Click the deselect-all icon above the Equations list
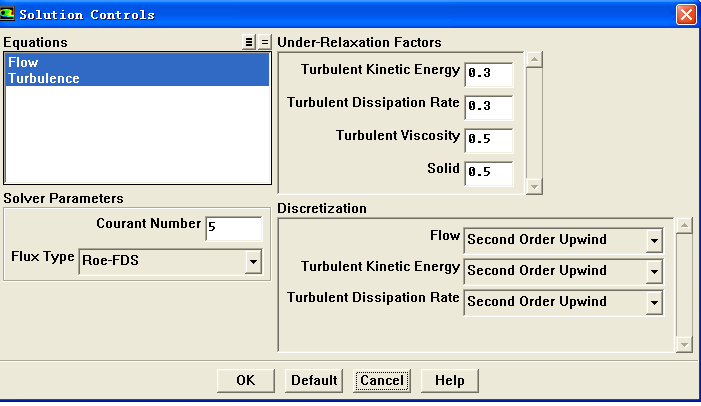701x406 pixels. (264, 43)
